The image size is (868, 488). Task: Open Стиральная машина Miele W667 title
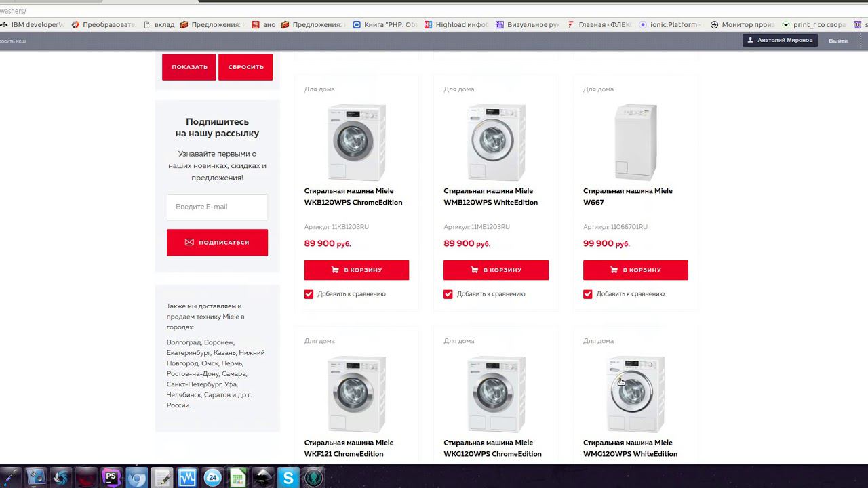(628, 197)
